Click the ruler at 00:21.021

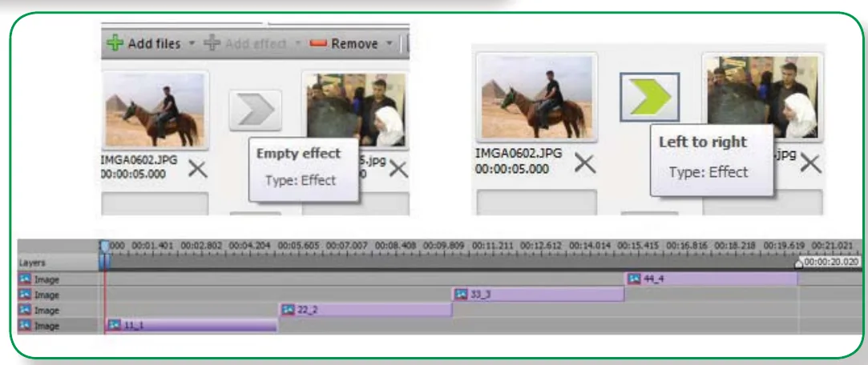point(833,245)
